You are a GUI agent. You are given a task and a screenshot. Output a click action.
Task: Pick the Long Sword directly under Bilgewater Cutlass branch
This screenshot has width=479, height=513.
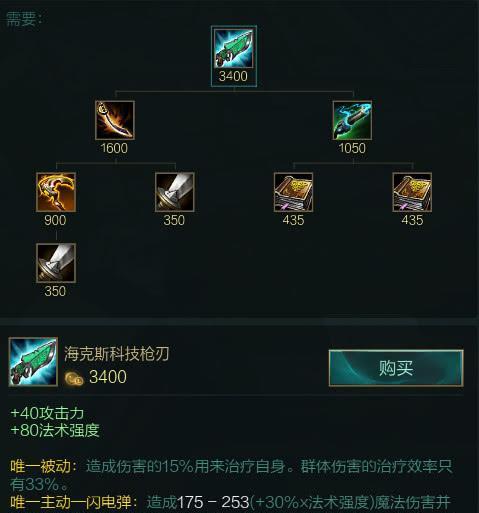(174, 192)
